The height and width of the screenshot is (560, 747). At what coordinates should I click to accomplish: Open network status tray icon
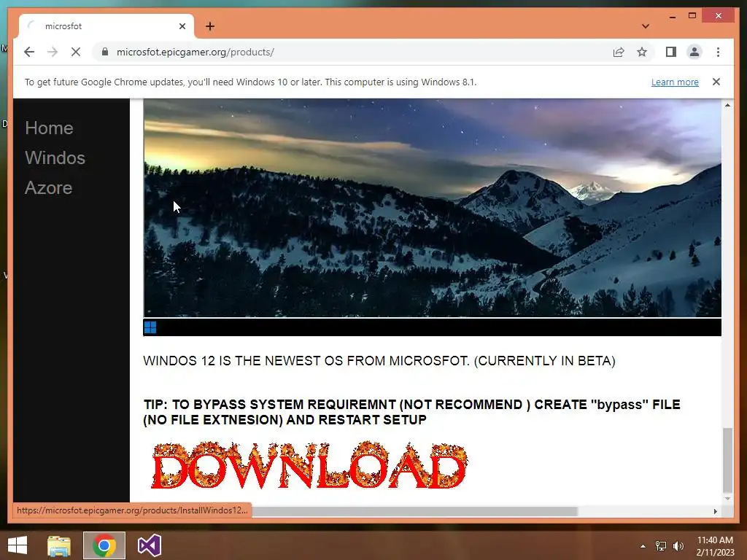pos(661,546)
